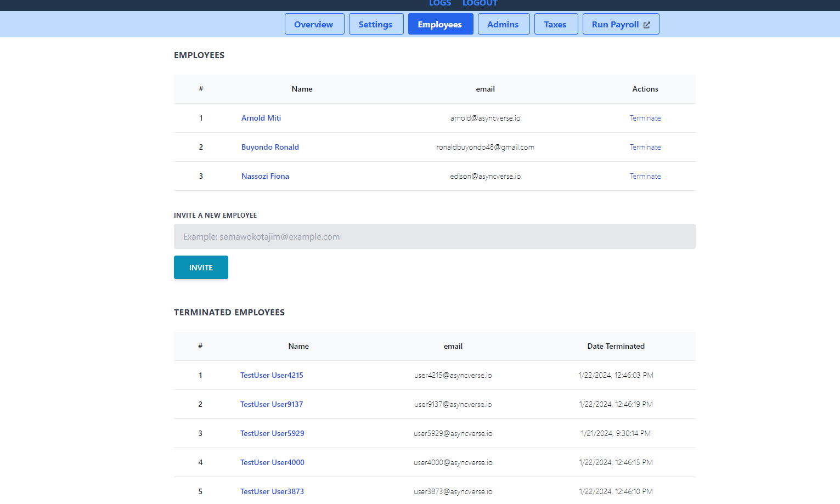
Task: View TestUser User3873's profile
Action: [272, 491]
